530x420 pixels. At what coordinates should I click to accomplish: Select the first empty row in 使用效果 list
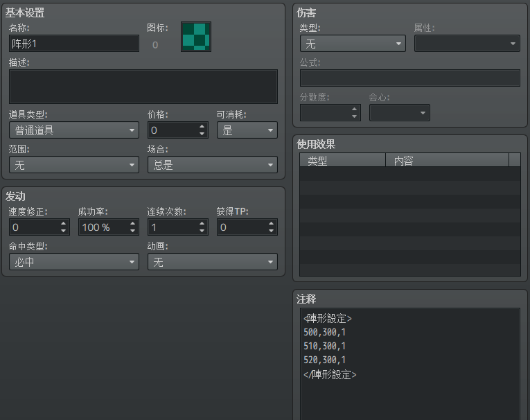click(410, 173)
